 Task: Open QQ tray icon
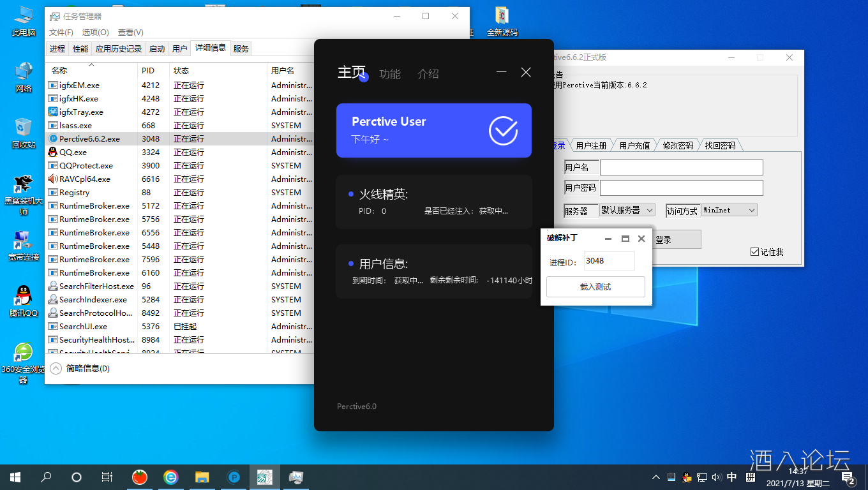click(x=687, y=477)
